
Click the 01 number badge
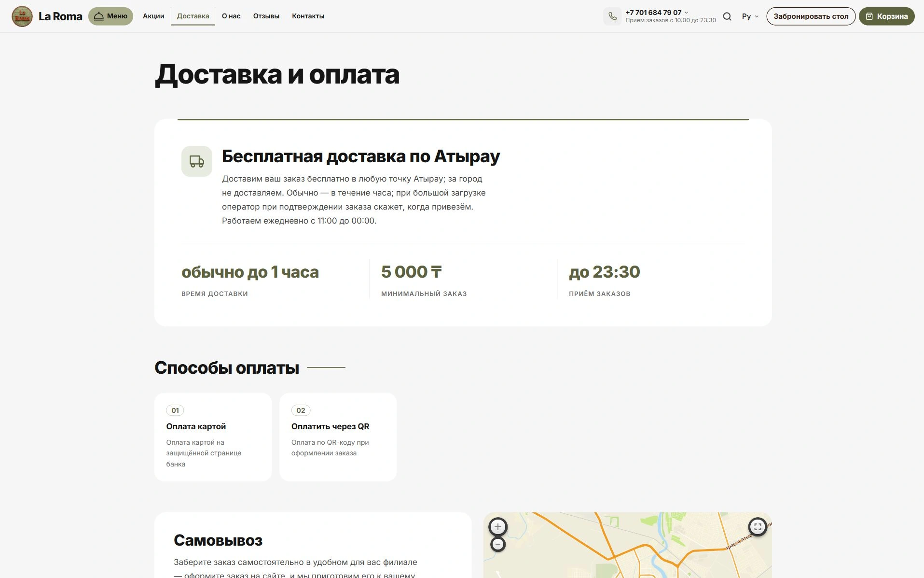[x=175, y=410]
